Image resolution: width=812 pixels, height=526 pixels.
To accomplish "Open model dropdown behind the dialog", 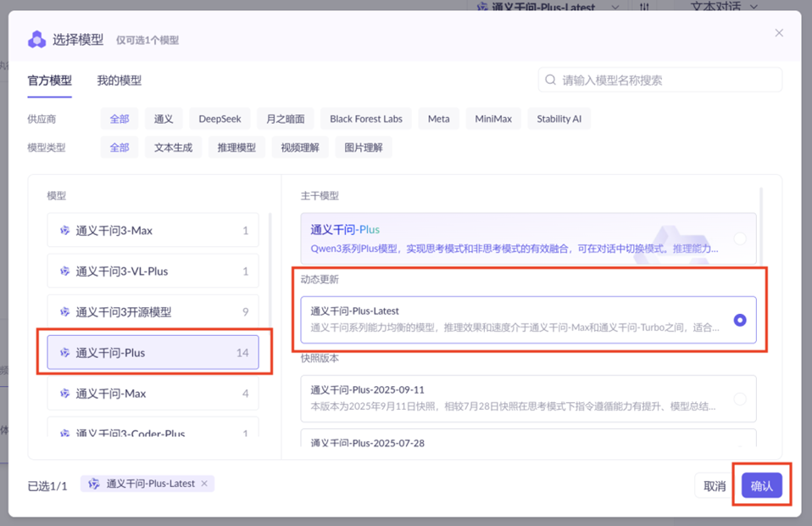I will (548, 6).
